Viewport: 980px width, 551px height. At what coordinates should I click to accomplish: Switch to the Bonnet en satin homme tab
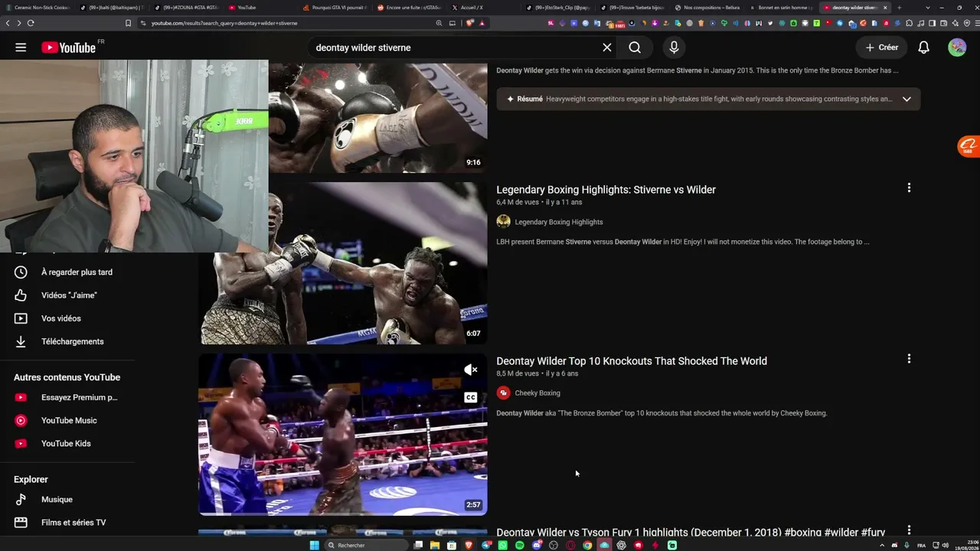click(780, 8)
